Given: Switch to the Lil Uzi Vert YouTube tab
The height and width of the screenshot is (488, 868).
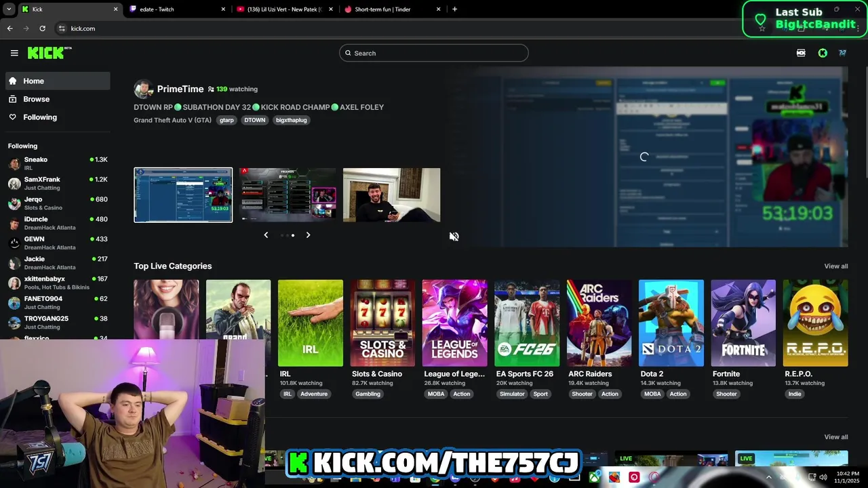Looking at the screenshot, I should click(285, 9).
